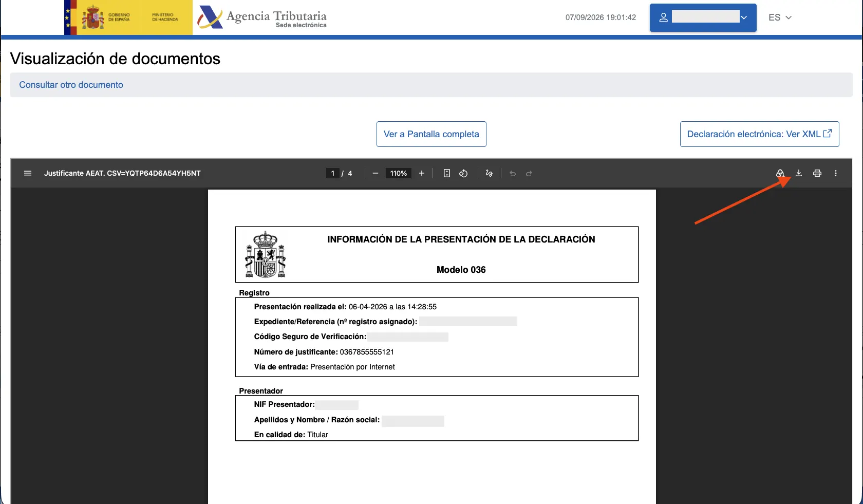This screenshot has width=863, height=504.
Task: Open Declaración electrónica: Ver XML
Action: click(x=760, y=134)
